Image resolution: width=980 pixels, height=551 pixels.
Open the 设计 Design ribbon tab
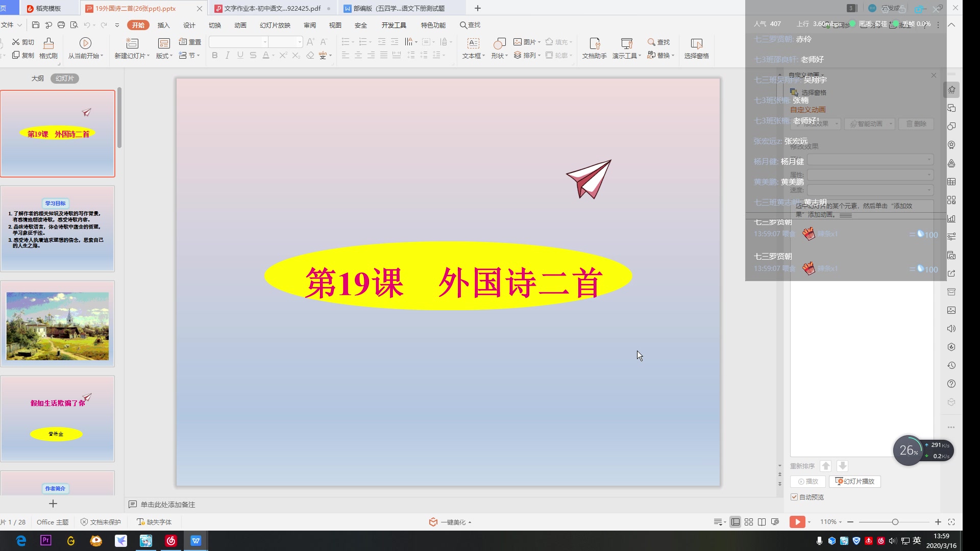189,25
